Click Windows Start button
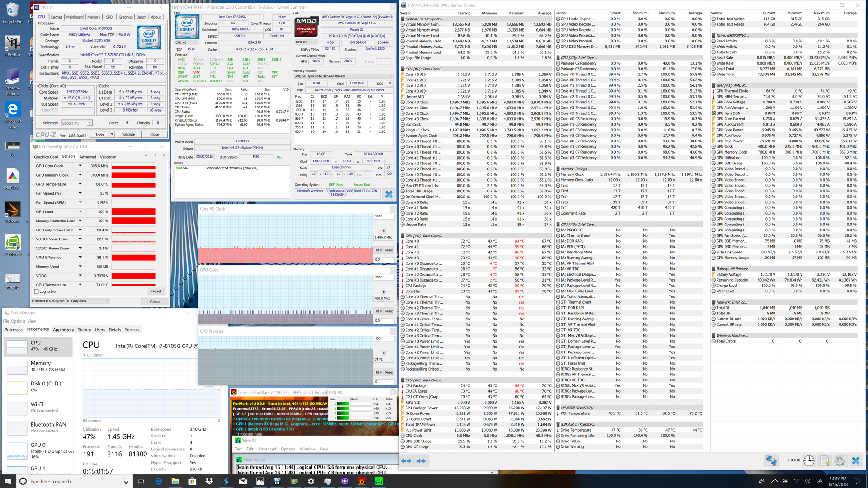868x488 pixels. pos(8,481)
